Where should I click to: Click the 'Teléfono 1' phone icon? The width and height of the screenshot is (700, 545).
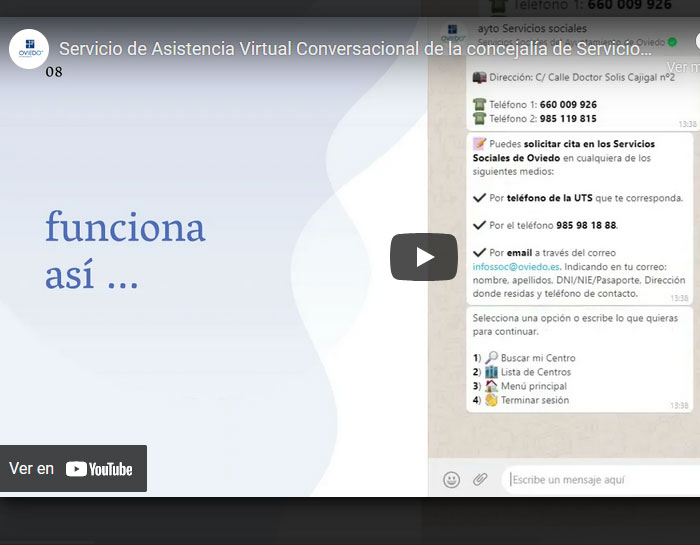[479, 104]
